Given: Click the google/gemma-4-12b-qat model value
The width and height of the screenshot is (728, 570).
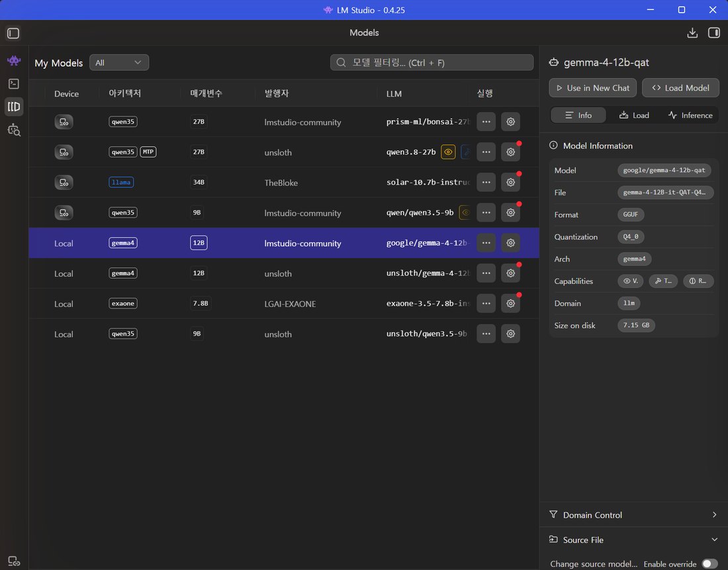Looking at the screenshot, I should tap(664, 170).
